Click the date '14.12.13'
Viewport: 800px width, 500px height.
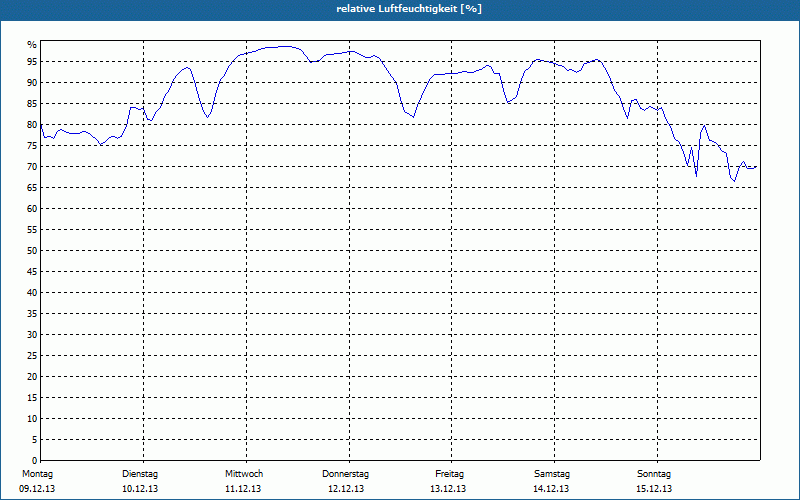[551, 489]
